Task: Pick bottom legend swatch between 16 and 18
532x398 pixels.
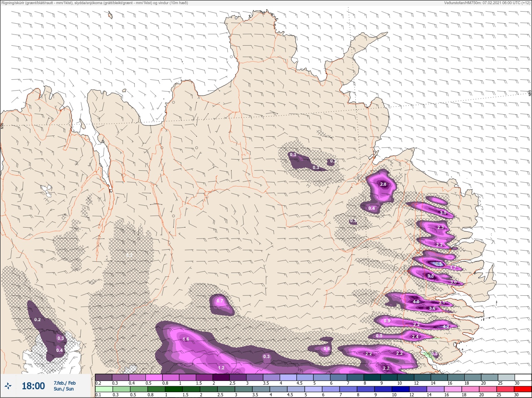Action: pos(453,389)
